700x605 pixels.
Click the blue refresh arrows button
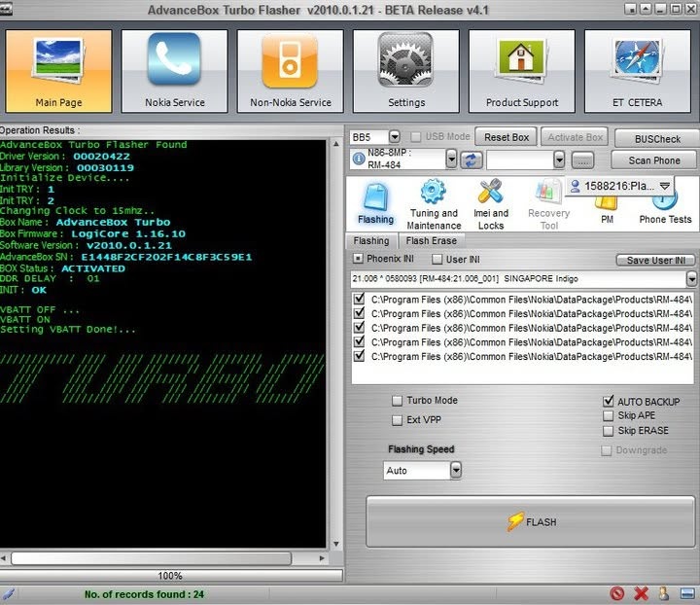[x=471, y=160]
